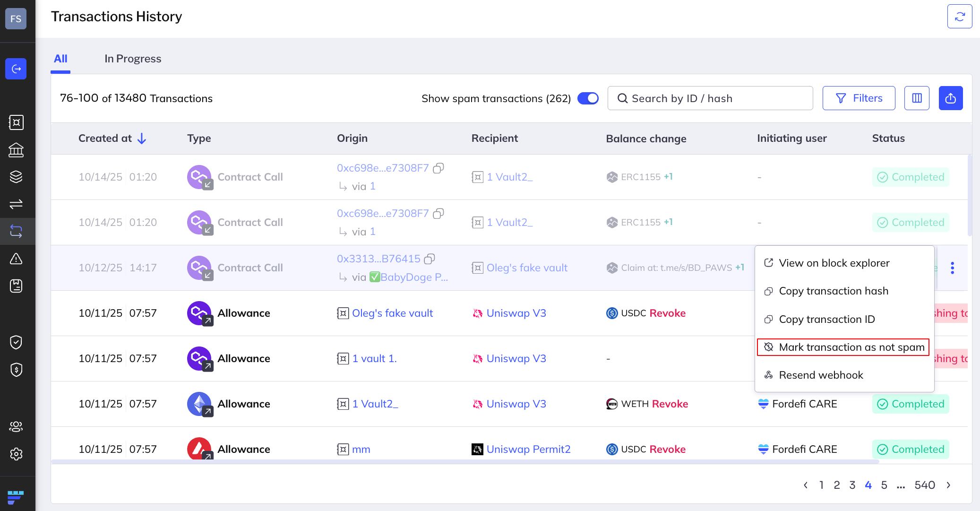Open the column settings icon

[x=917, y=98]
